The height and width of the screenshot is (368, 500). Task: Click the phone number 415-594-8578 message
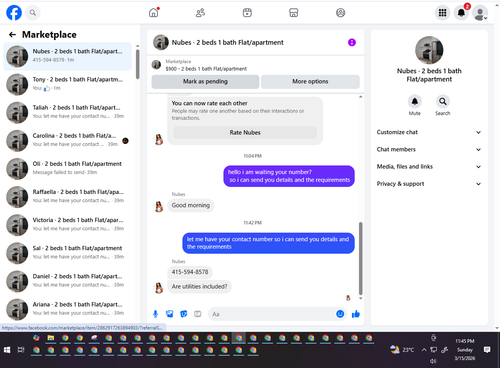pos(190,272)
